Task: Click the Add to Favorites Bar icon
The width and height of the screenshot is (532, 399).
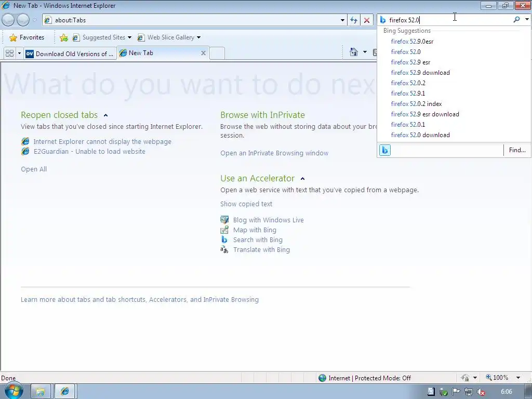Action: coord(63,37)
